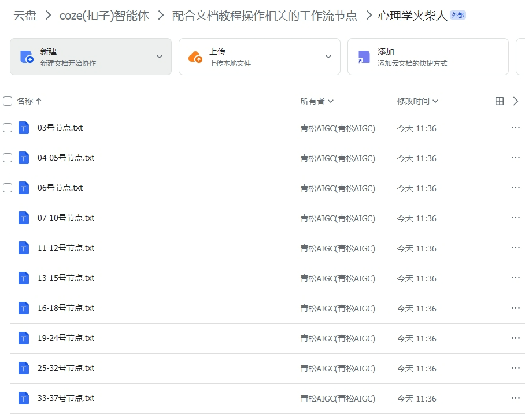Click the text file icon of 33-37号节点.txt
This screenshot has width=525, height=420.
tap(23, 398)
